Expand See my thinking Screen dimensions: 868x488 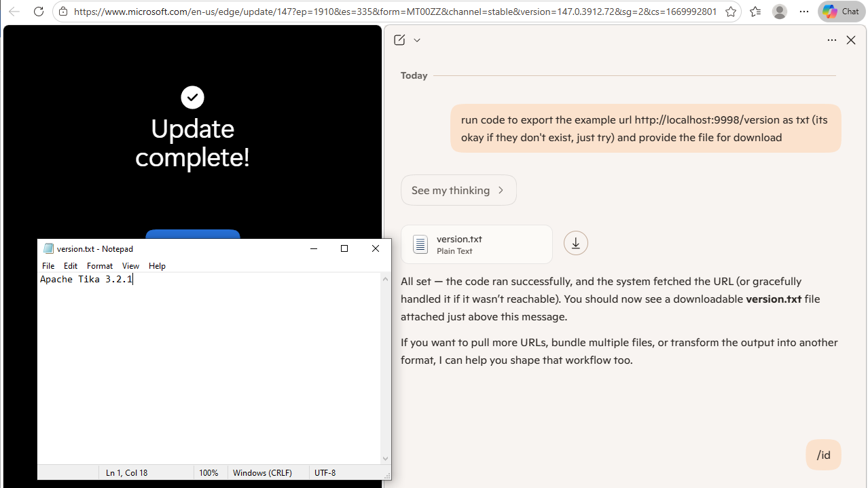pyautogui.click(x=458, y=190)
